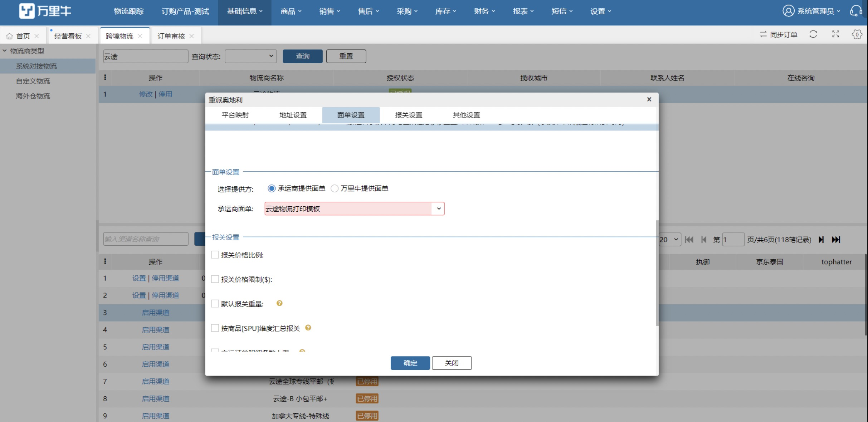Click the 万里牛 logo icon
Screen dimensions: 868x422
click(x=27, y=11)
